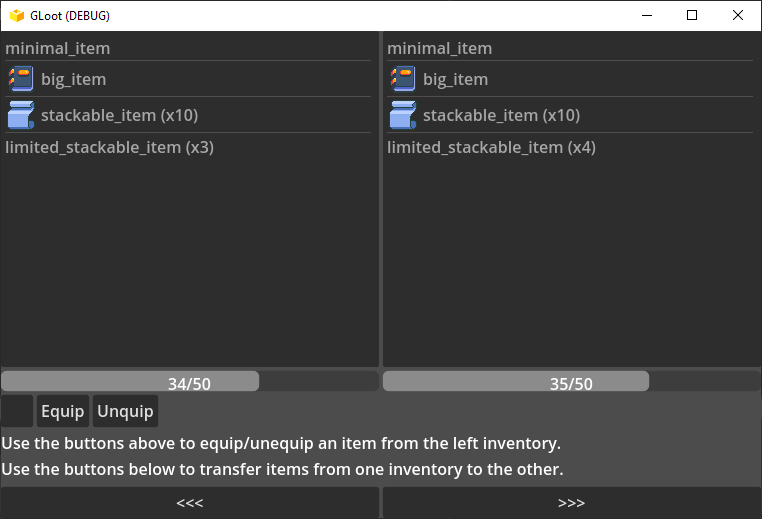Screen dimensions: 762x519
Task: Click the Unquip button
Action: tap(125, 411)
